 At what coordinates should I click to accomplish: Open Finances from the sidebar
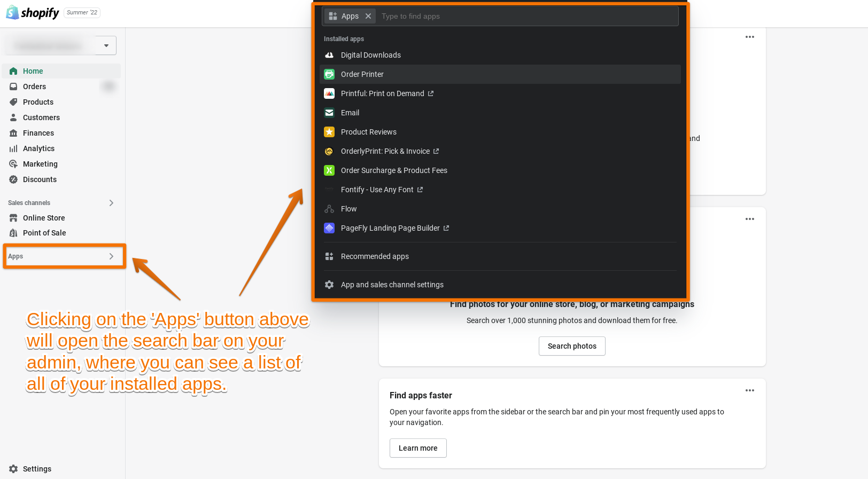tap(38, 133)
